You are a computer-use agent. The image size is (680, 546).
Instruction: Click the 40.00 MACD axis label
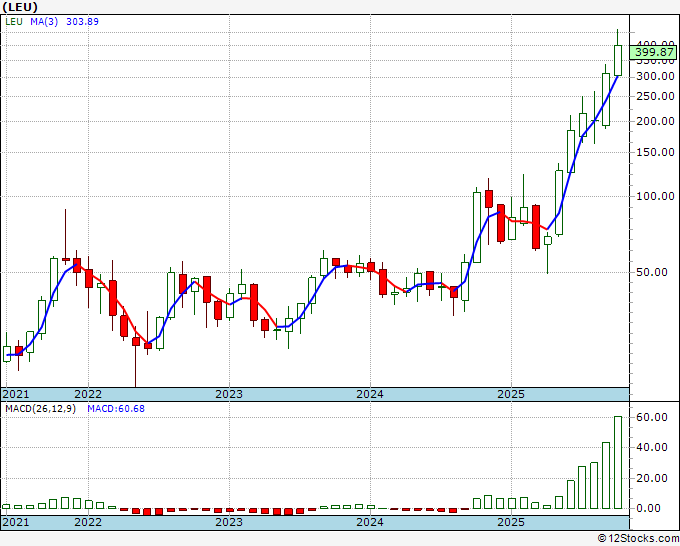pos(654,448)
